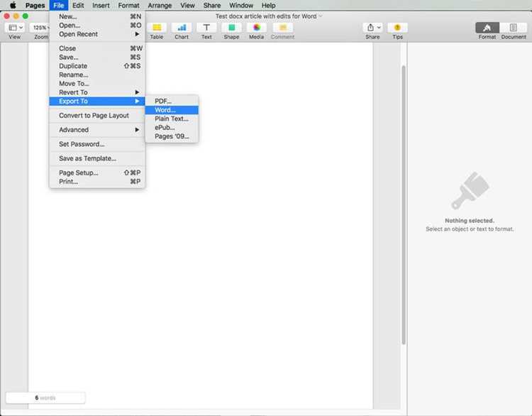Expand the Advanced submenu
The image size is (532, 416).
point(97,130)
